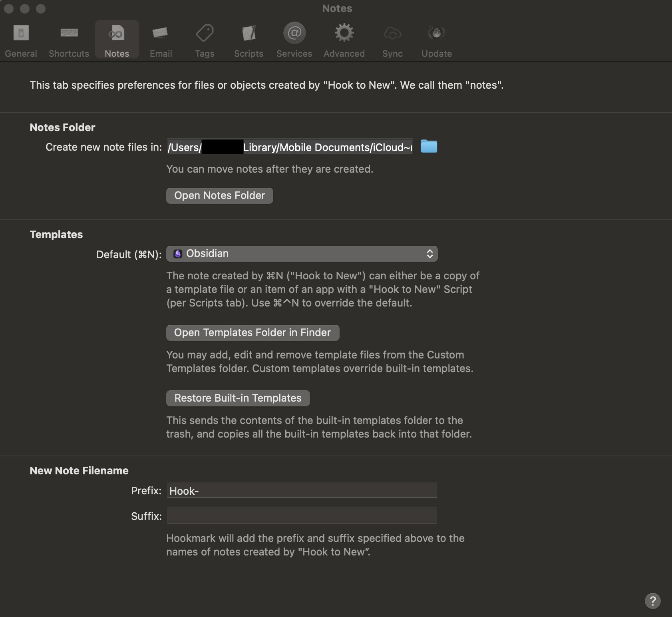Click the dropdown arrows on template selector
672x617 pixels.
430,254
